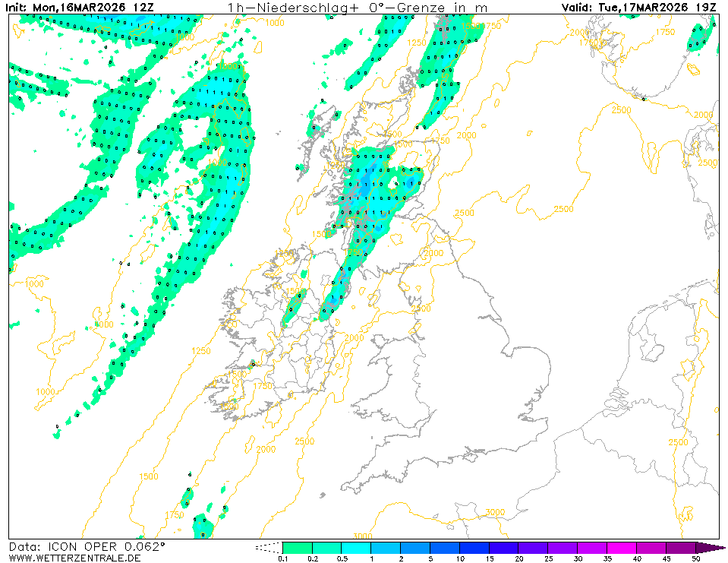Click the Valid Tue,17MAR2026 19Z timestamp
Viewport: 728px width, 563px height.
[638, 8]
